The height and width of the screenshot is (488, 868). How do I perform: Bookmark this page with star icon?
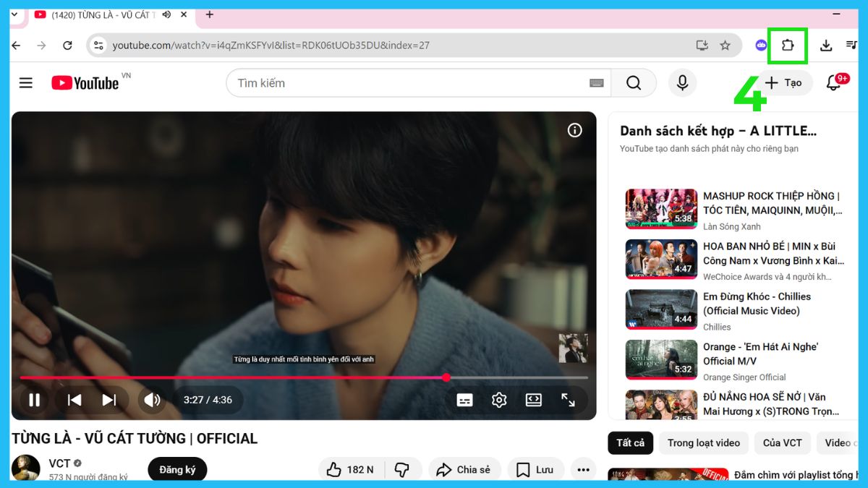725,46
